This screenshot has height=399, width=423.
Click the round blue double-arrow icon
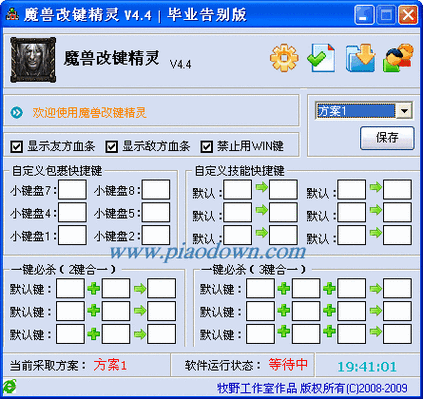pos(17,113)
